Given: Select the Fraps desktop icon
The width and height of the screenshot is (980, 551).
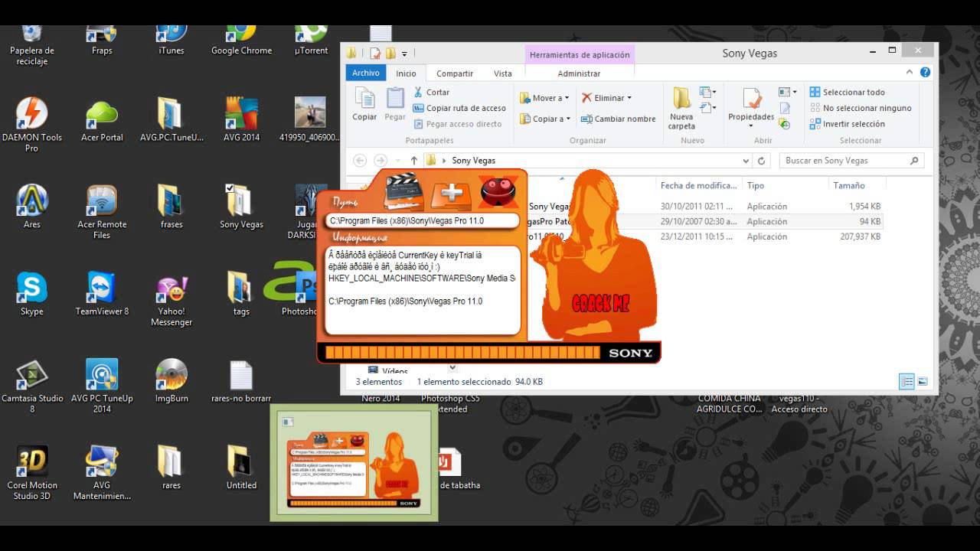Looking at the screenshot, I should [x=102, y=42].
